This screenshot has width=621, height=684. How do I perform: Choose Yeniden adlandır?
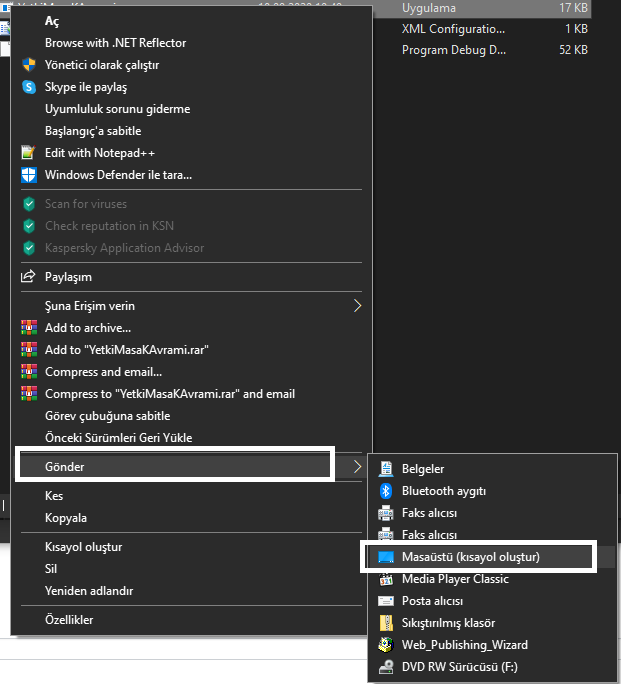point(89,591)
